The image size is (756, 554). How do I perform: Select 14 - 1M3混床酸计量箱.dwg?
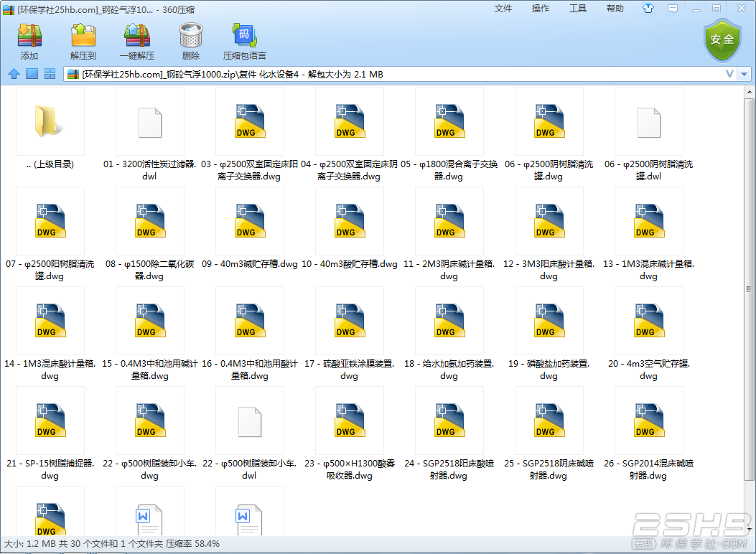pyautogui.click(x=50, y=334)
